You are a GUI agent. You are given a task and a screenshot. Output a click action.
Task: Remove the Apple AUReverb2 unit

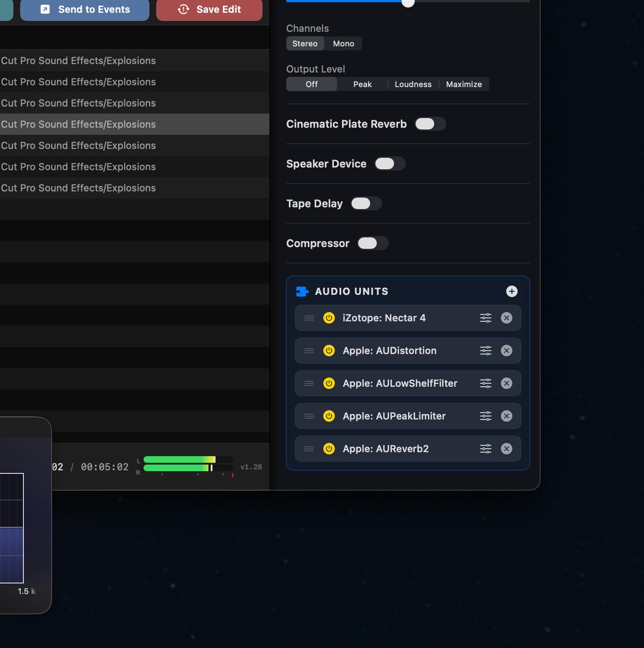[x=507, y=449]
